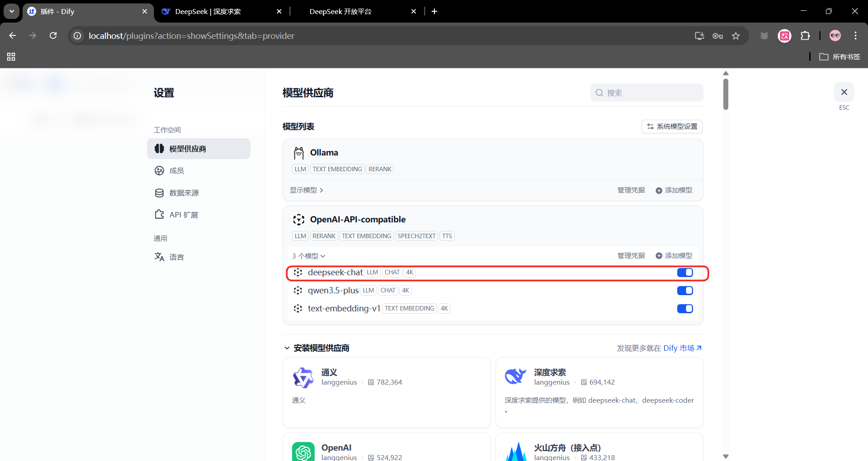Click the plus icon of OpenAI-API-compatible 添加模型
The height and width of the screenshot is (461, 868).
tap(659, 256)
